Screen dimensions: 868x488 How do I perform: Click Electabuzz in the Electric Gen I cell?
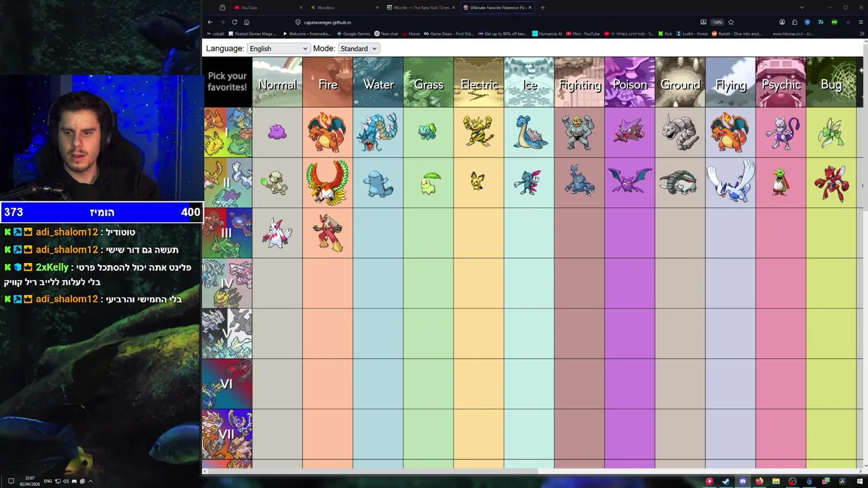pos(479,132)
